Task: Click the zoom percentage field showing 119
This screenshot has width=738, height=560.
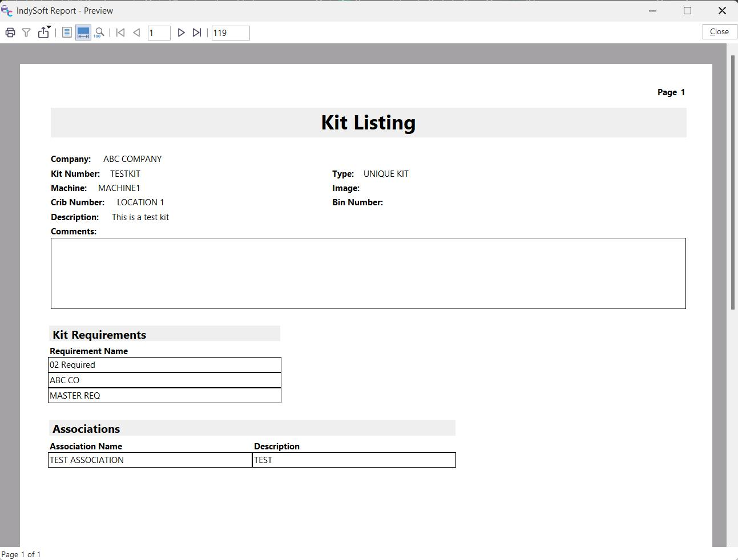Action: click(230, 33)
